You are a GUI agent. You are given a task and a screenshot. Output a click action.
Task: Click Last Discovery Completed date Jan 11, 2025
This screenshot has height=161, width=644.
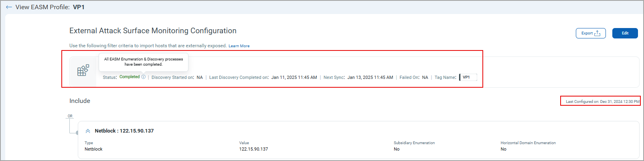pos(294,77)
